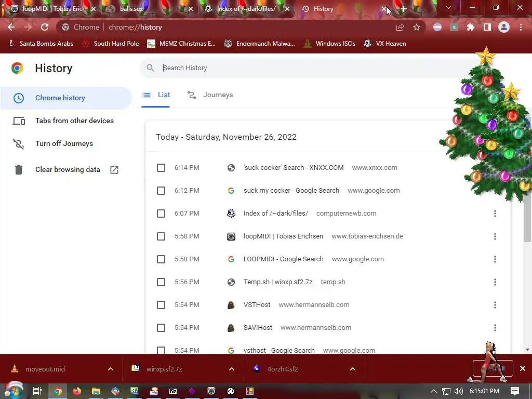
Task: Show hidden system tray icons chevron
Action: (434, 391)
